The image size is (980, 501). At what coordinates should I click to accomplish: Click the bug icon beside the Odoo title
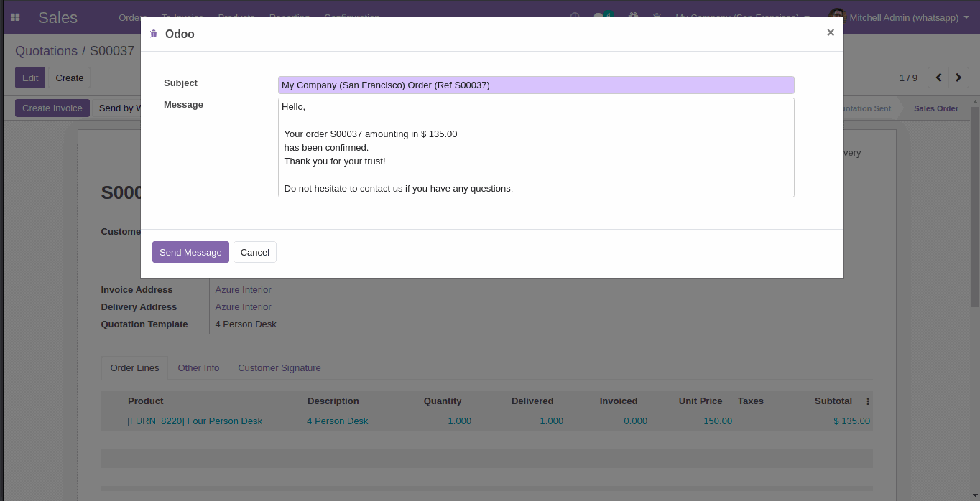click(x=154, y=34)
